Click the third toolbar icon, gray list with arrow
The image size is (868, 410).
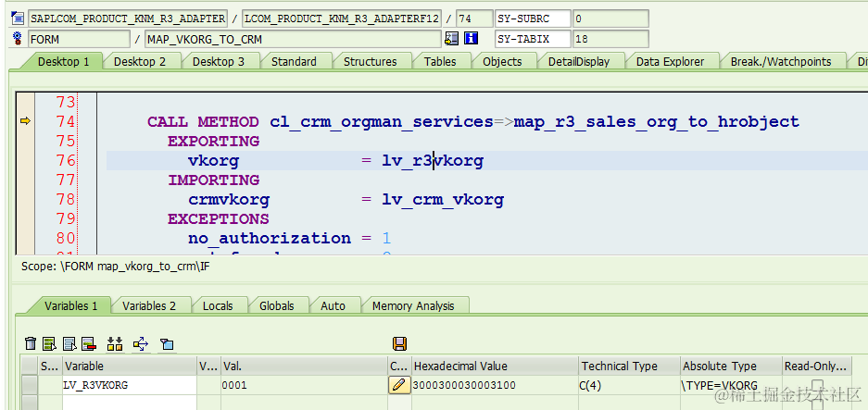69,343
